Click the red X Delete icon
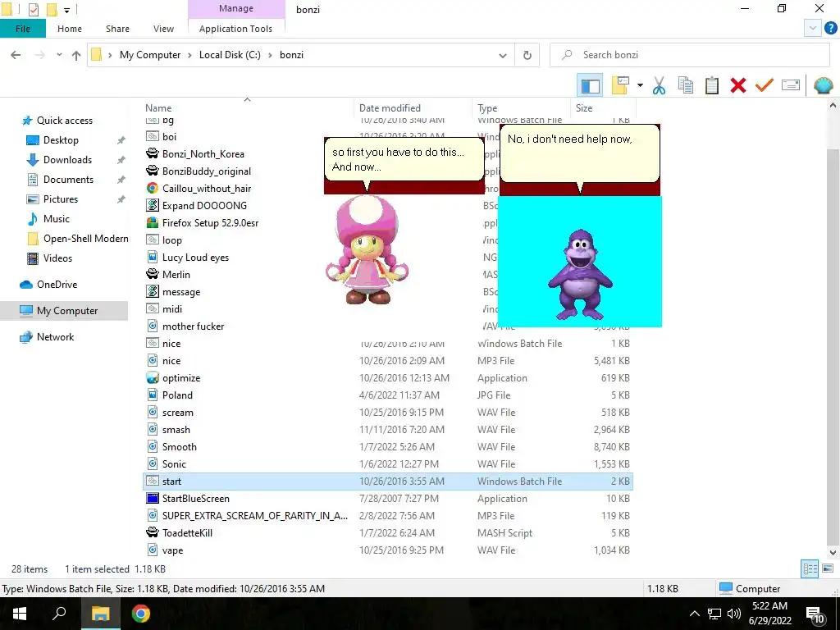Screen dimensions: 840x630 [x=737, y=85]
